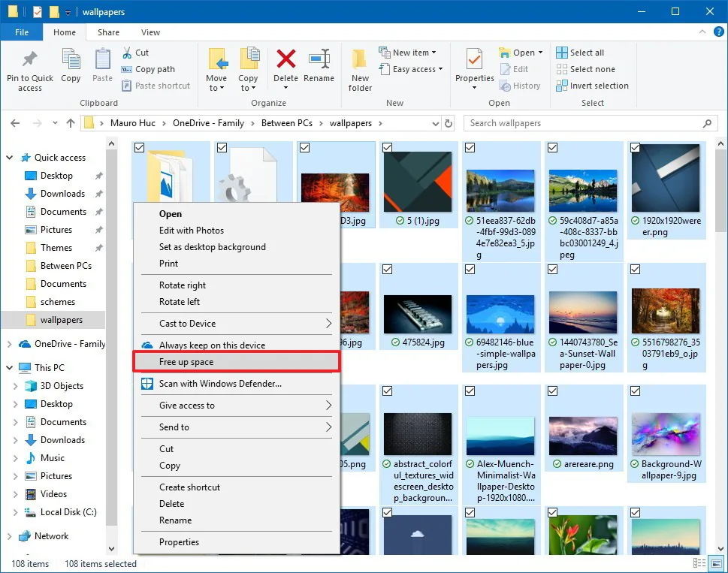Open the Cast to Device submenu

[x=237, y=324]
